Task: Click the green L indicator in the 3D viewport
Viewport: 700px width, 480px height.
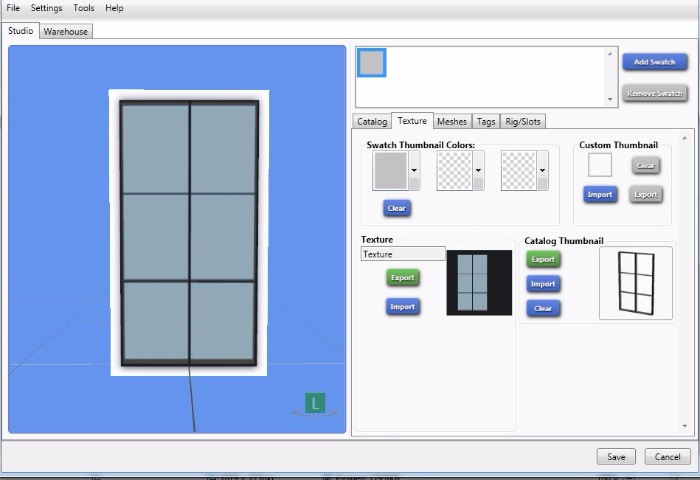Action: click(x=315, y=404)
